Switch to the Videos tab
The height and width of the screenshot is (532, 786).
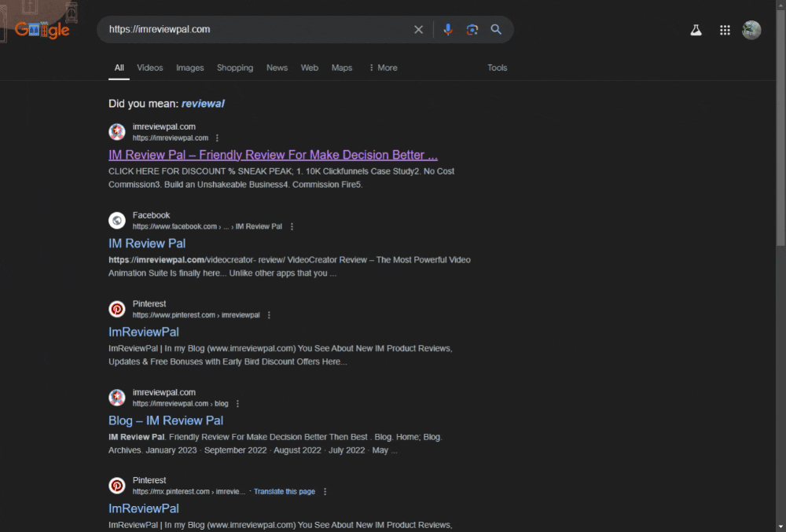point(150,68)
